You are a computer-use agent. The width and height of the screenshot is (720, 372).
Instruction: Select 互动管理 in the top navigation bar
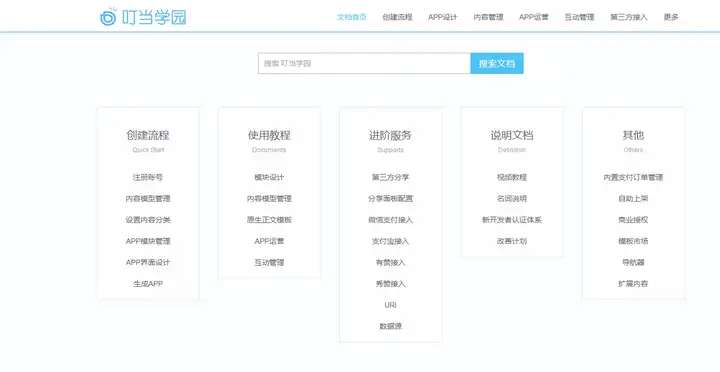tap(579, 17)
